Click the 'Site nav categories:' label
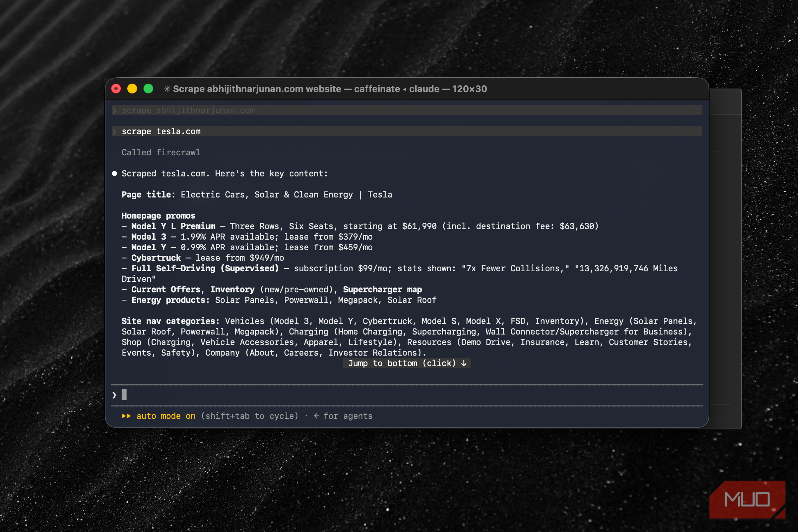This screenshot has height=532, width=798. coord(170,321)
